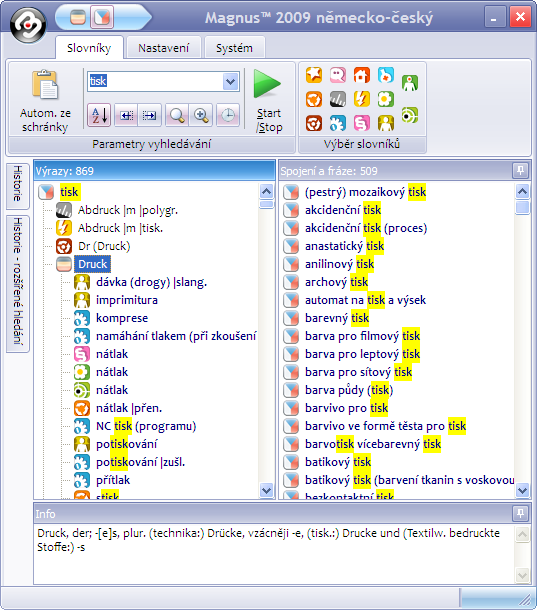Click scroll-up arrow in Výrazy list
Screen dimensions: 537x610
(x=267, y=191)
